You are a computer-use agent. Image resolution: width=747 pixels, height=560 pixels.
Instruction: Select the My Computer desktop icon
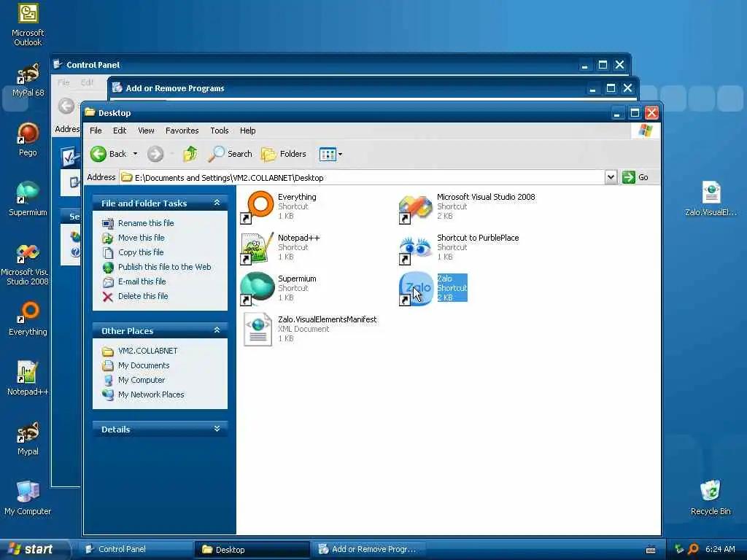pos(28,498)
